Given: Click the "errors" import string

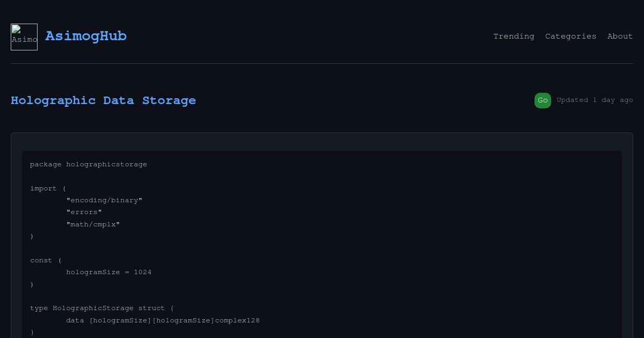Looking at the screenshot, I should click(84, 212).
